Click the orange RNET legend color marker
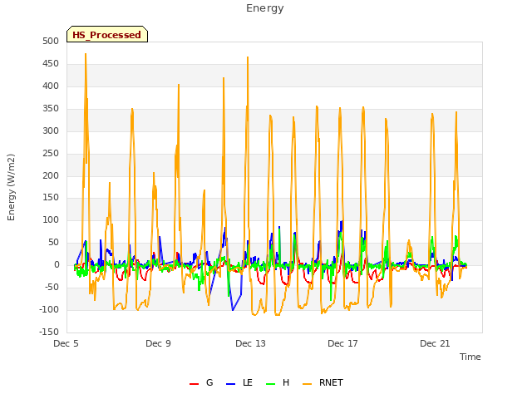532x399 pixels. tap(308, 384)
